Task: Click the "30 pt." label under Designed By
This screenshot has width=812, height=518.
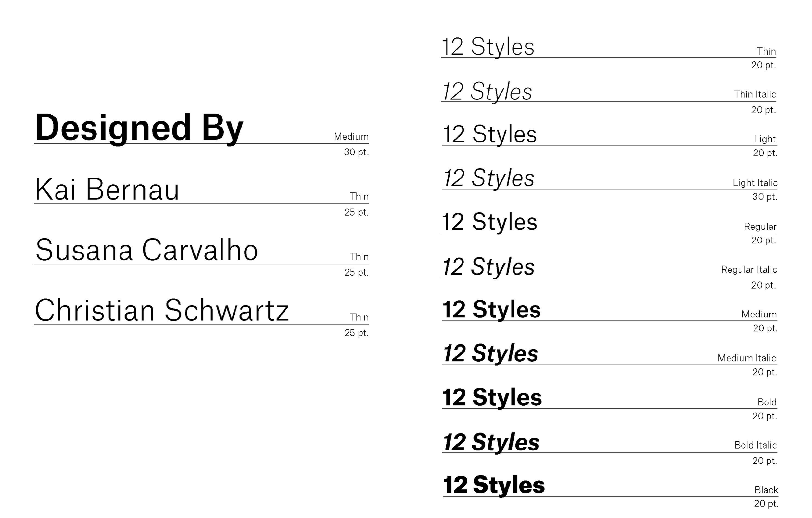Action: pyautogui.click(x=356, y=152)
